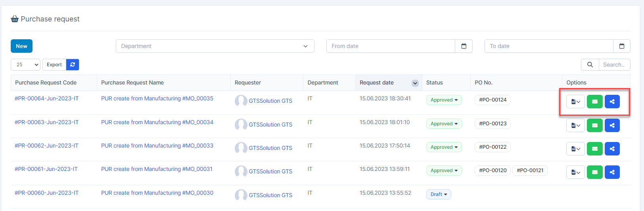Open the 25 rows per page selector

pyautogui.click(x=25, y=65)
